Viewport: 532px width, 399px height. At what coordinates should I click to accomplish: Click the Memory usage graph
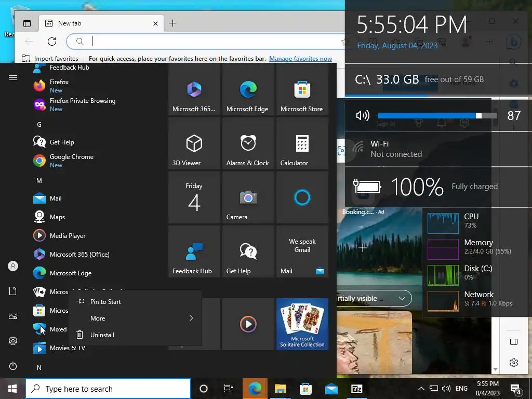click(x=443, y=249)
